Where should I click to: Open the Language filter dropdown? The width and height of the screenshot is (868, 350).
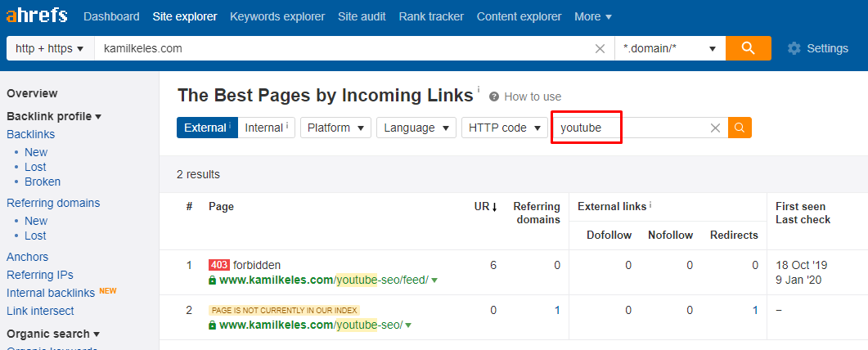point(416,128)
